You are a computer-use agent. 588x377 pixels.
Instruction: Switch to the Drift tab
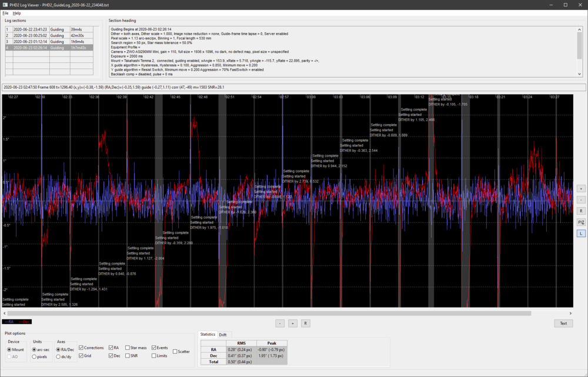tap(223, 335)
